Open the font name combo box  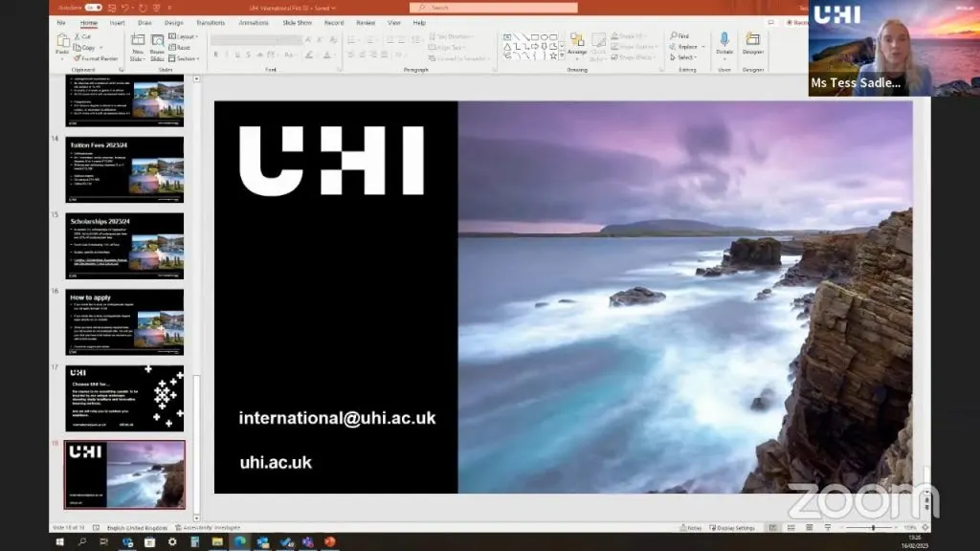pyautogui.click(x=248, y=40)
